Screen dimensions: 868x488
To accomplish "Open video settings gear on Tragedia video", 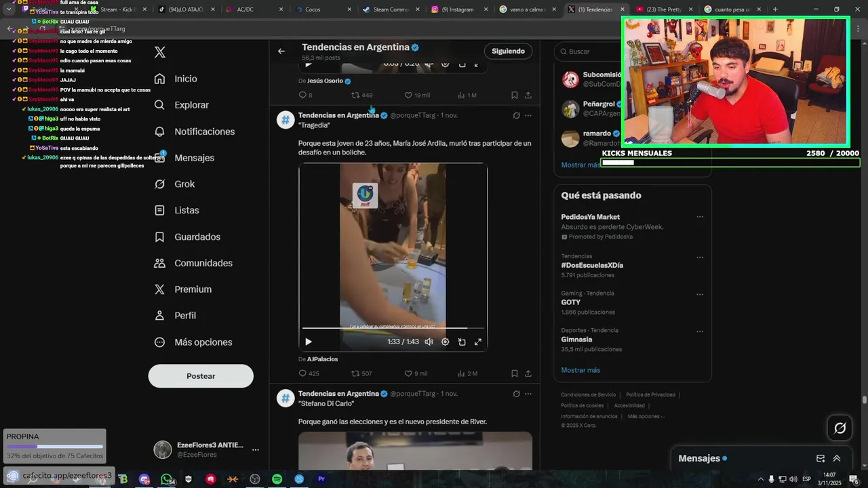I will pyautogui.click(x=446, y=342).
